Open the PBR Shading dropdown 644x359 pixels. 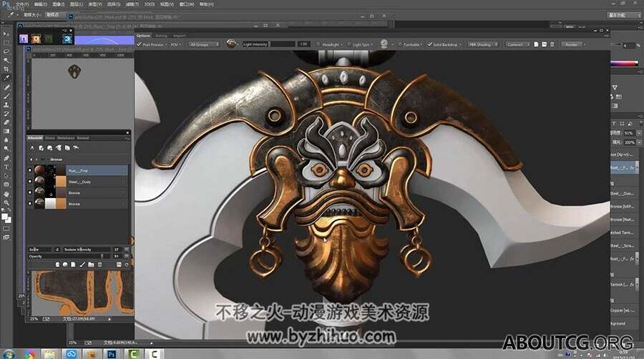tap(483, 44)
